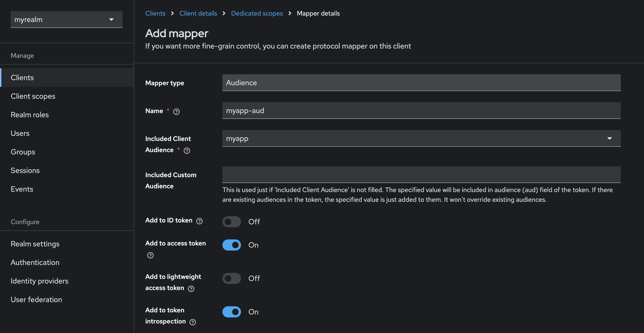Disable the Add to access token toggle
The width and height of the screenshot is (644, 333).
231,245
